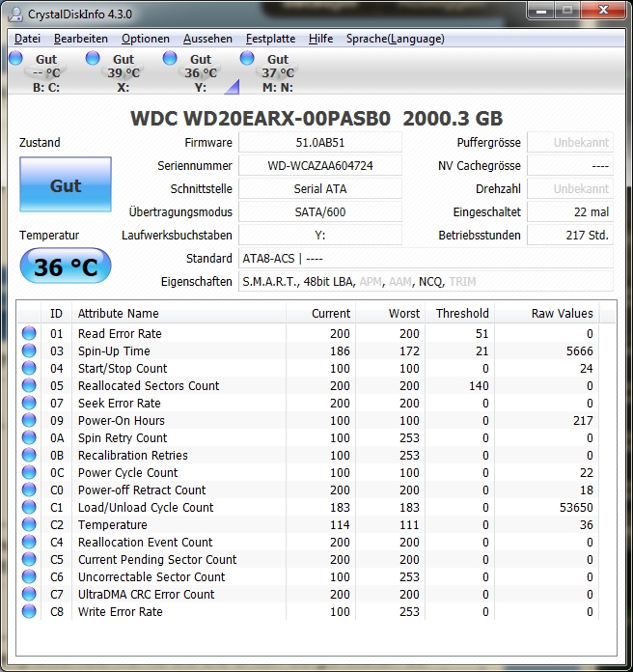Select the Reallocated Sectors Count threshold 140
The image size is (633, 672).
pos(479,385)
